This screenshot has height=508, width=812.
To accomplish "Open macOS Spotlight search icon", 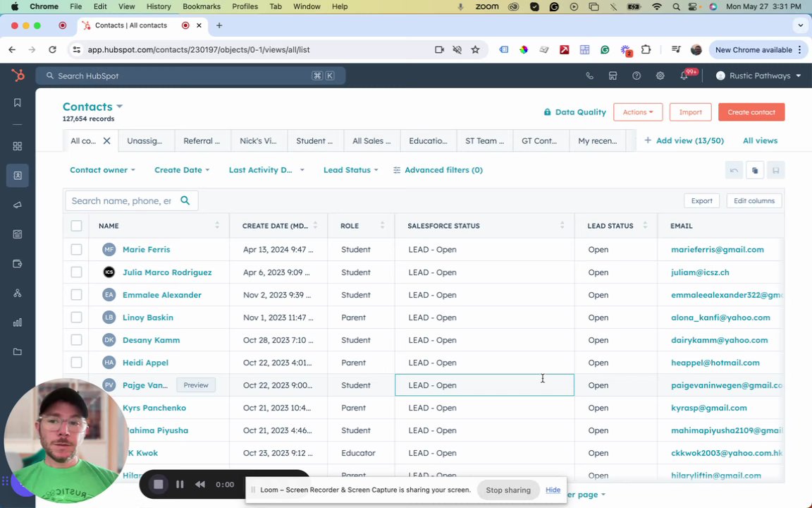I will click(677, 7).
